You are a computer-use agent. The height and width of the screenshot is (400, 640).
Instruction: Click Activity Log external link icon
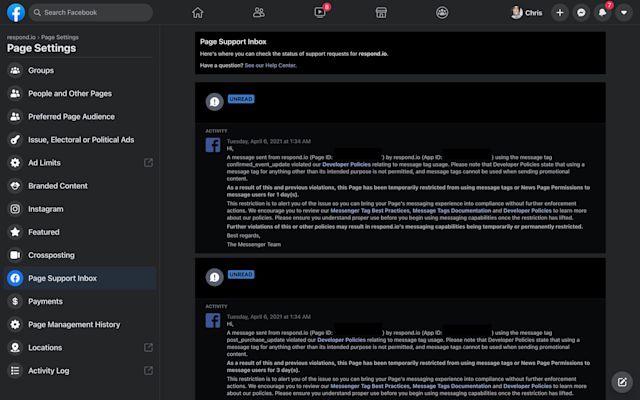pos(149,371)
